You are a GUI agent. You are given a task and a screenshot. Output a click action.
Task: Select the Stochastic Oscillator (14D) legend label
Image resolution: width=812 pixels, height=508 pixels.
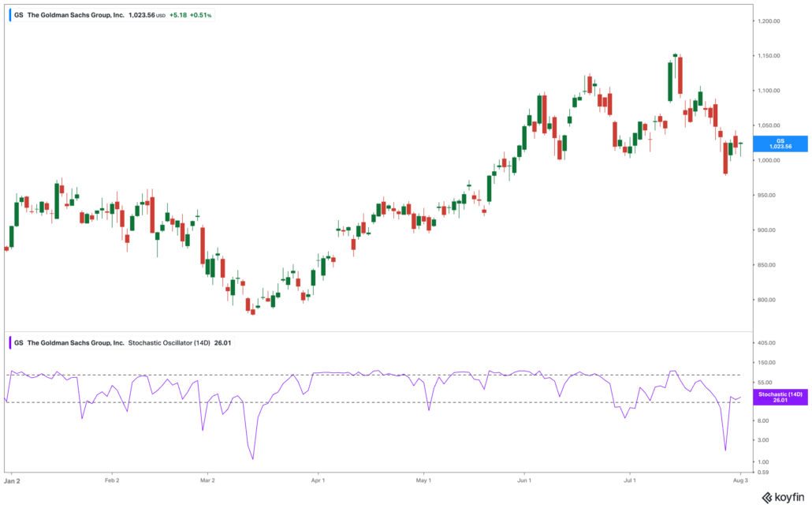tap(169, 342)
